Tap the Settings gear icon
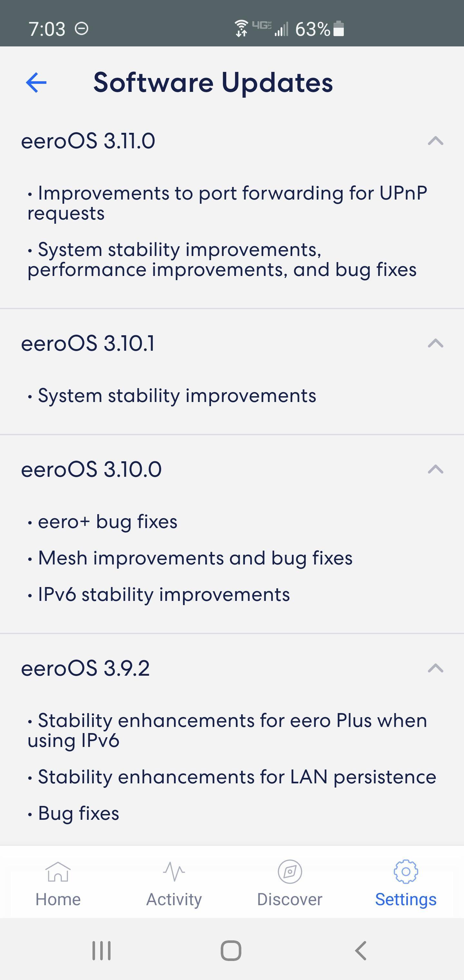 click(x=406, y=871)
